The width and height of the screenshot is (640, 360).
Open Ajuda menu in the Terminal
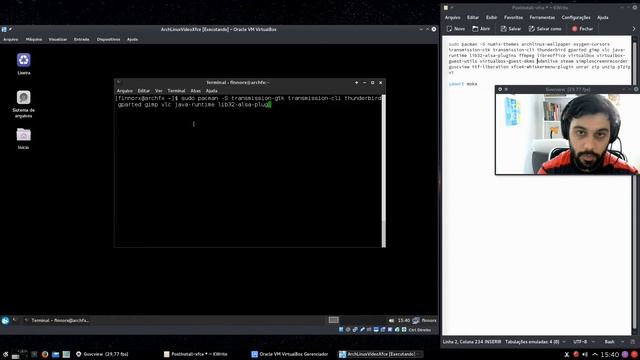tap(211, 91)
